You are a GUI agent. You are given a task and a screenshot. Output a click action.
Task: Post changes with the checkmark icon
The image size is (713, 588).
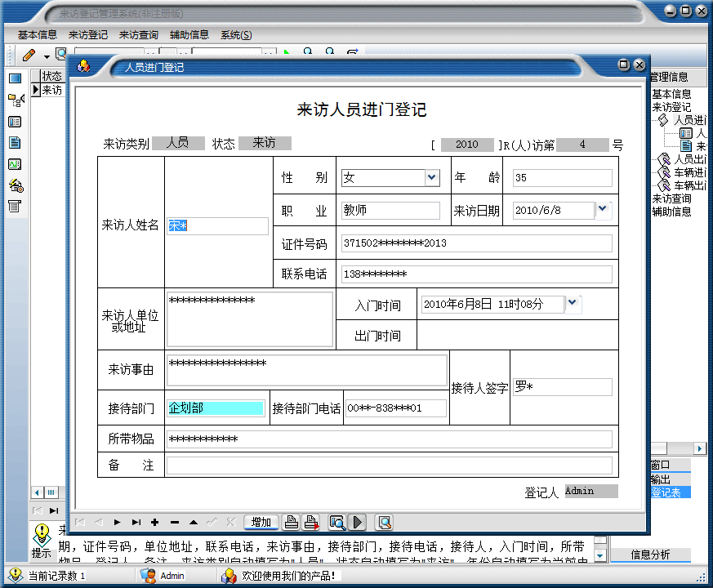tap(212, 522)
